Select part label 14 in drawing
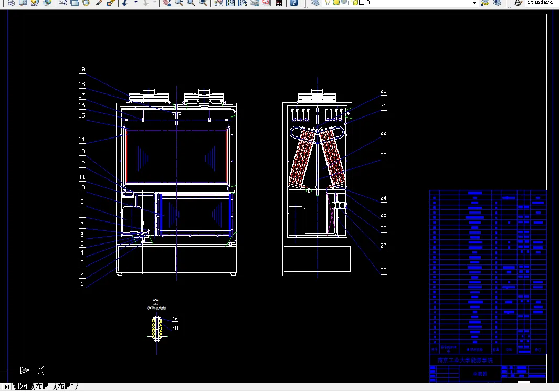This screenshot has height=392, width=559. tap(82, 140)
